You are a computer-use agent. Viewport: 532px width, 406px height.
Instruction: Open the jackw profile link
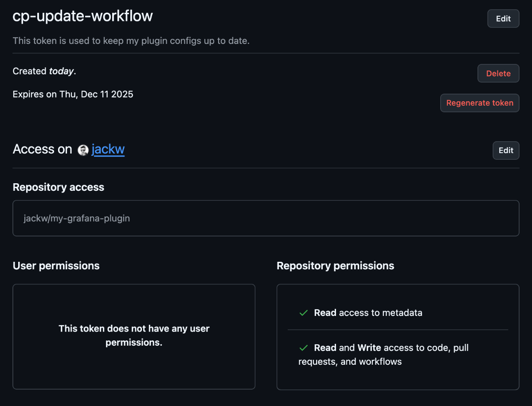tap(108, 150)
